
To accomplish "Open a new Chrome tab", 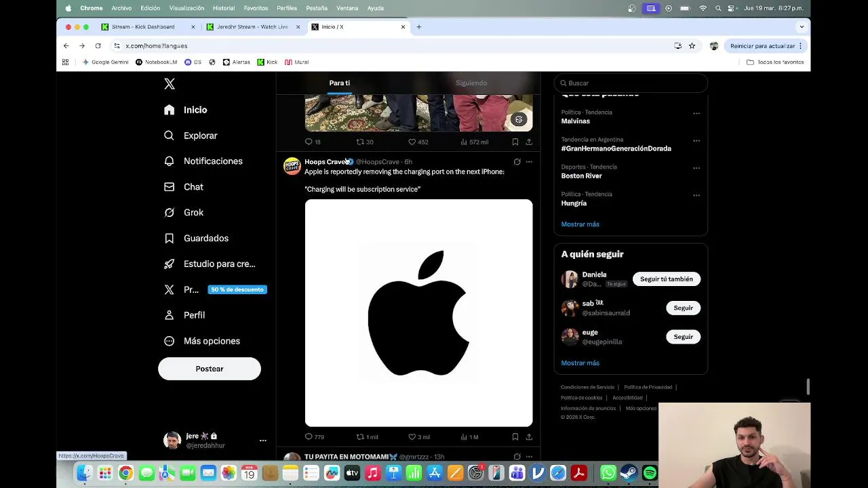I will point(418,27).
